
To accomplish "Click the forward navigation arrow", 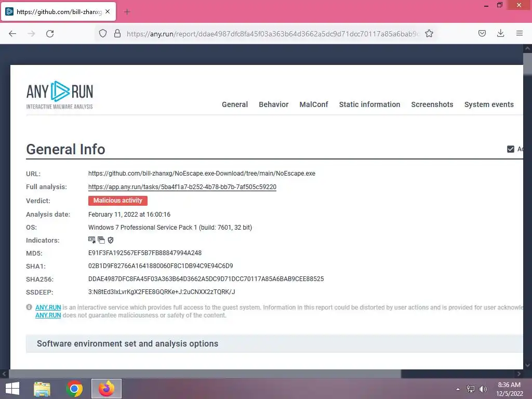I will coord(31,34).
